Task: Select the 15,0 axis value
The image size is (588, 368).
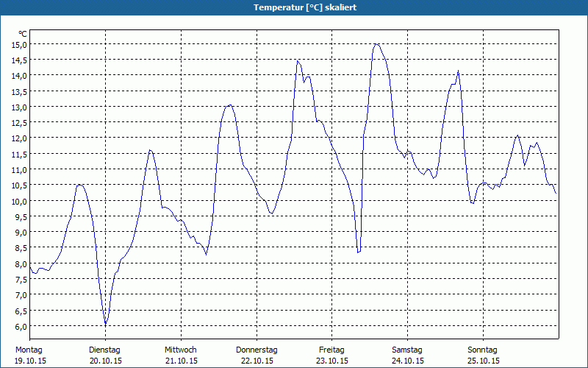Action: coord(20,45)
